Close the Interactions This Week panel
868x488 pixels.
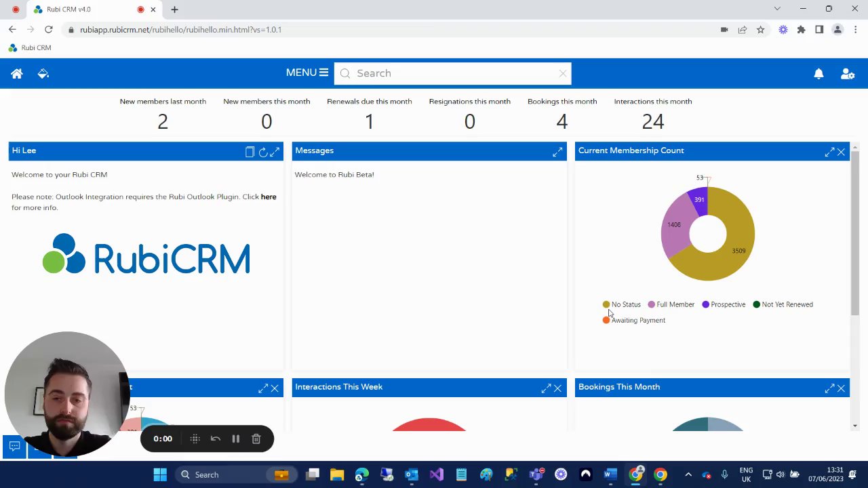pyautogui.click(x=557, y=388)
